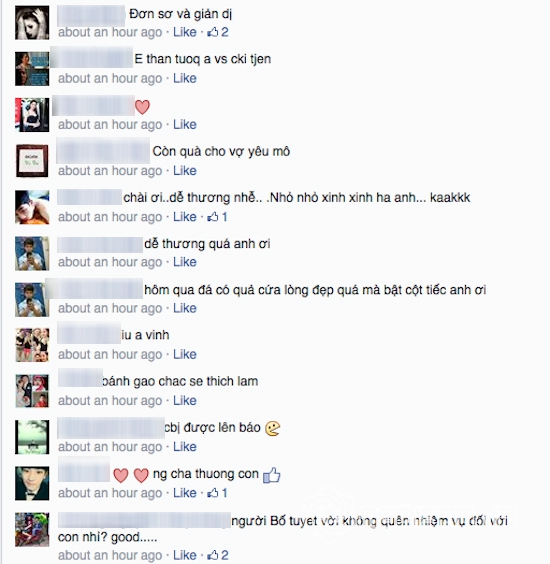Click thumbs-up count on 'người Bố tuyệt vời' comment

[x=218, y=555]
